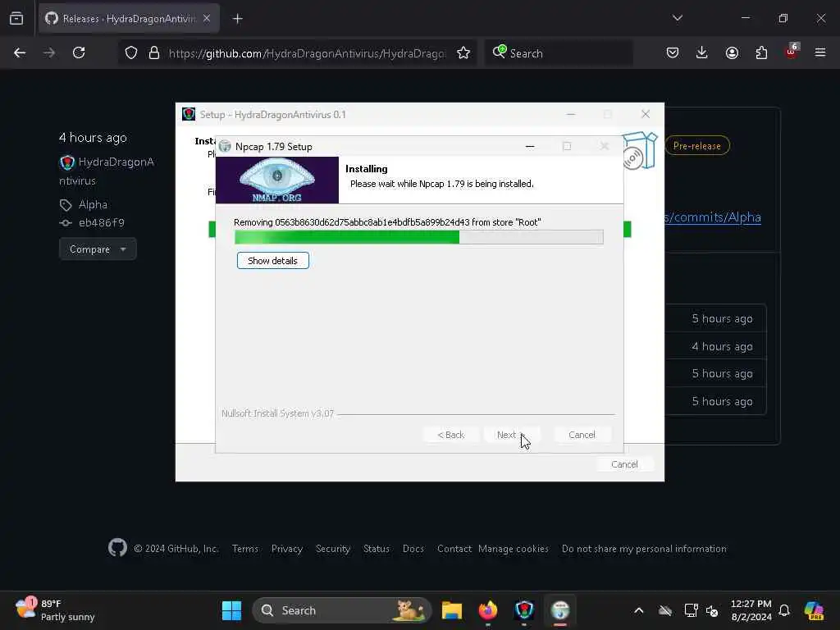The image size is (840, 630).
Task: Switch to Firefox in taskbar
Action: pyautogui.click(x=488, y=610)
